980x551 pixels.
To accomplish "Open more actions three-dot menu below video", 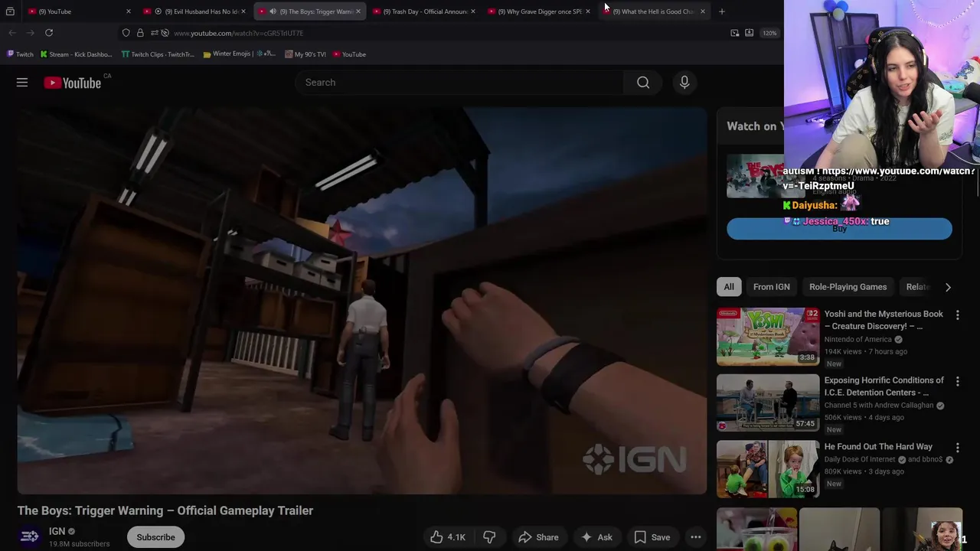I will [x=695, y=537].
